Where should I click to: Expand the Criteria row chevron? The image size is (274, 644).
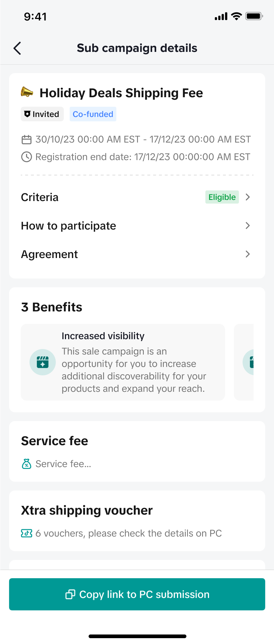pos(248,197)
